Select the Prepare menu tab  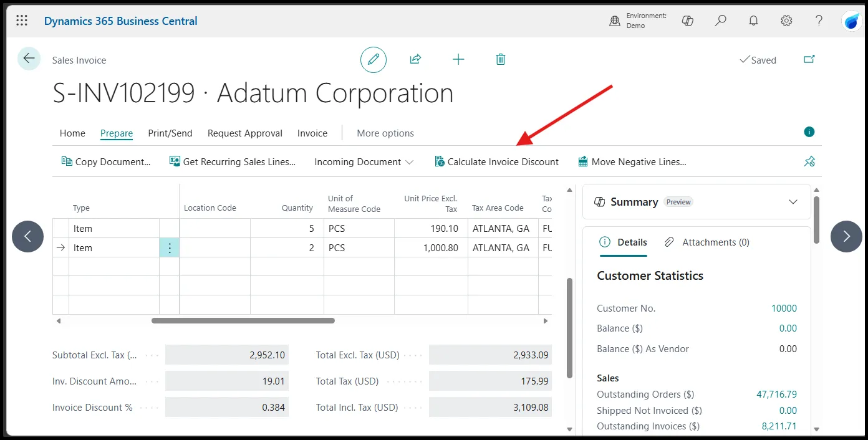pos(117,133)
